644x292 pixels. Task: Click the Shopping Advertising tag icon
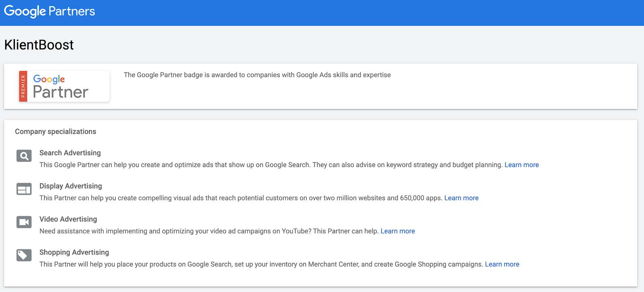24,255
